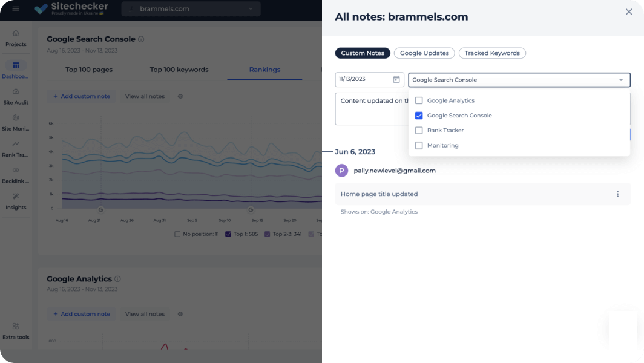Open brammels.com project dropdown
Viewport: 644px width, 363px height.
point(191,8)
